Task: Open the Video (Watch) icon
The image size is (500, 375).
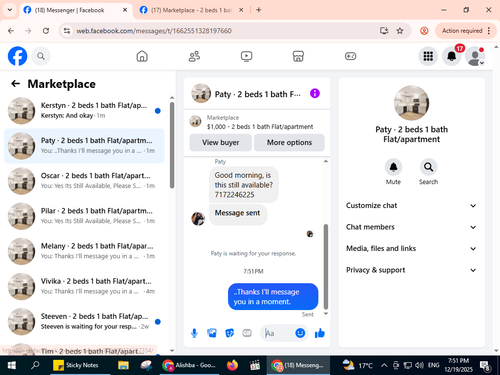Action: point(246,56)
